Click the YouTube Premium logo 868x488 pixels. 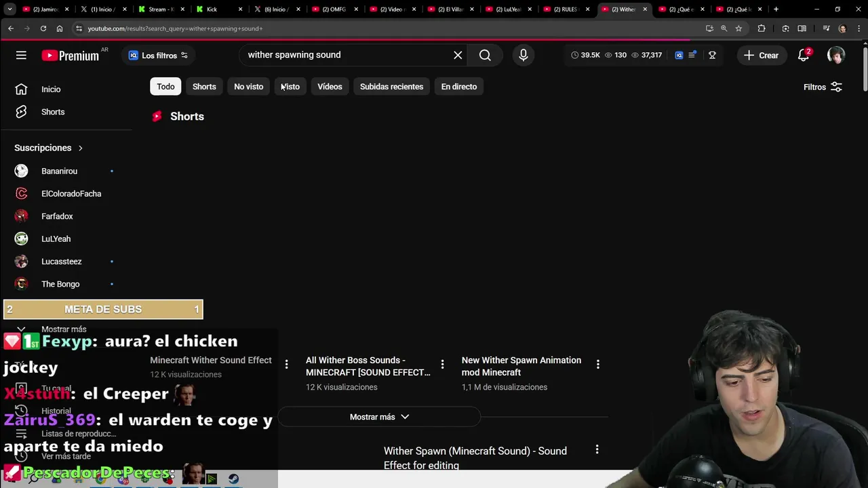click(x=71, y=56)
